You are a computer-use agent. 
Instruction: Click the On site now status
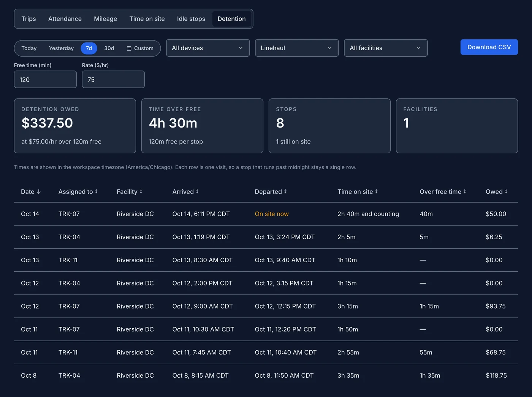tap(272, 214)
